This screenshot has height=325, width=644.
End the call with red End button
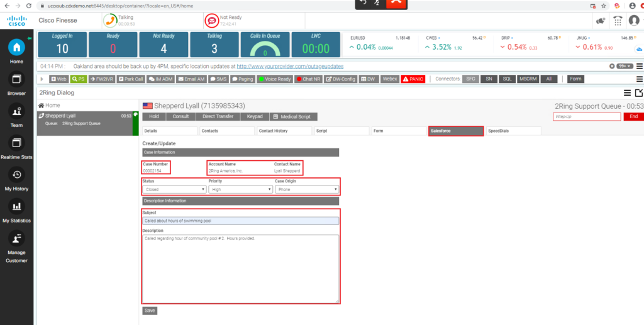(x=634, y=116)
